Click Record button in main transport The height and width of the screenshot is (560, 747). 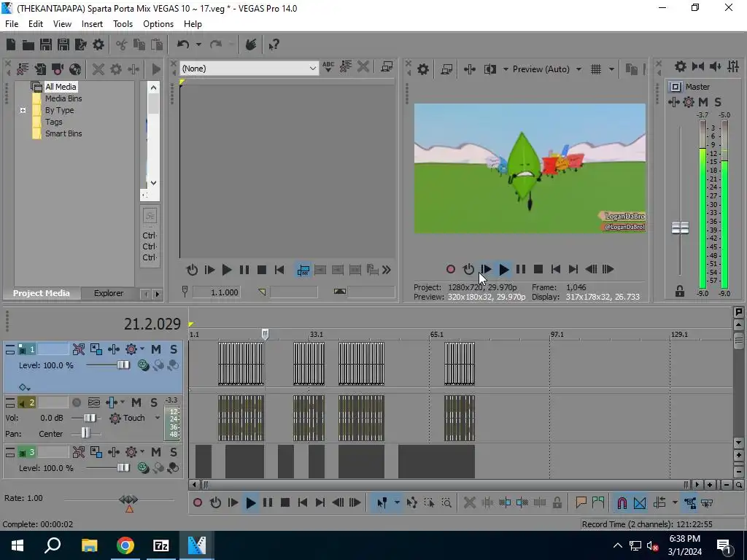point(198,502)
